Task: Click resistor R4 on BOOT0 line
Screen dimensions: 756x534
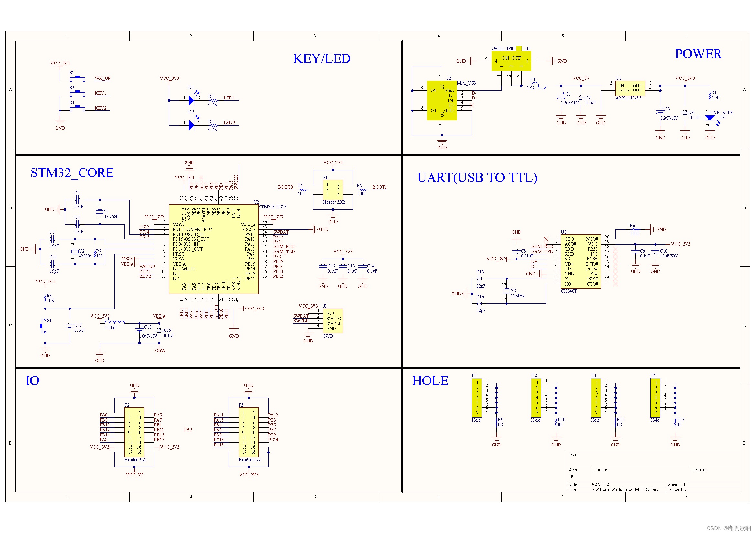Action: pyautogui.click(x=303, y=190)
